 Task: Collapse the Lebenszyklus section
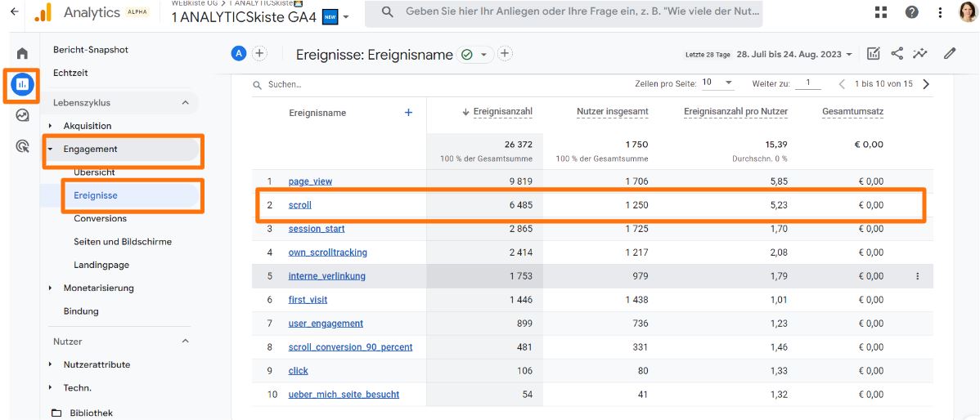pos(185,103)
